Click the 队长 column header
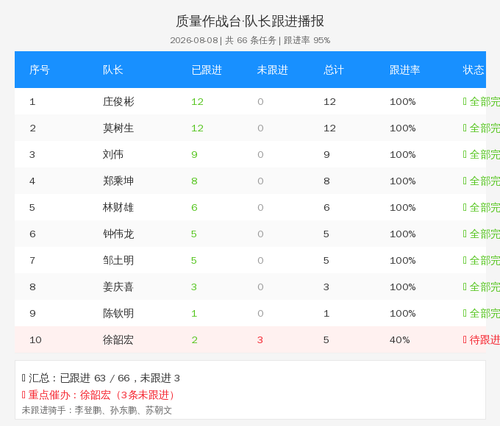Image resolution: width=500 pixels, height=426 pixels. (x=113, y=70)
